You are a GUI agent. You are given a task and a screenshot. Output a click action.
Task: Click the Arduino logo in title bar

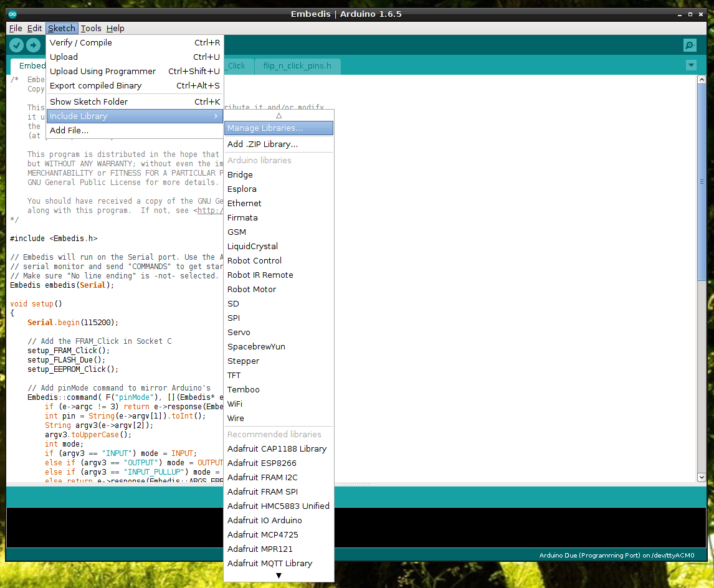(x=12, y=14)
